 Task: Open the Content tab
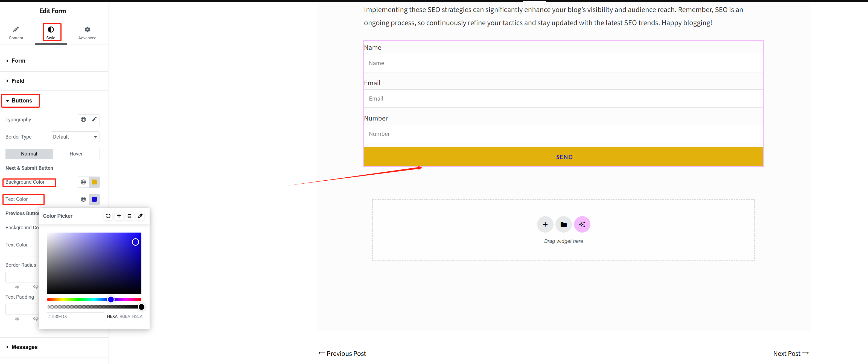click(16, 33)
